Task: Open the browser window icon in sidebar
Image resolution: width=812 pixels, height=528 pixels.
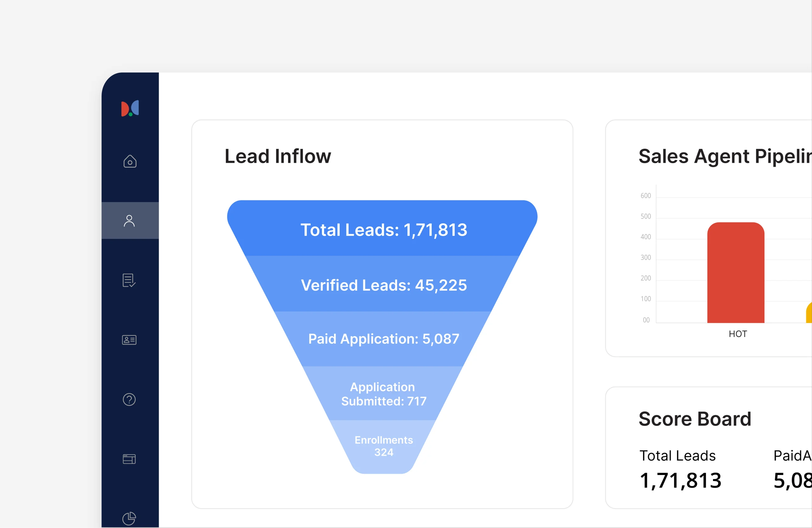Action: (130, 459)
